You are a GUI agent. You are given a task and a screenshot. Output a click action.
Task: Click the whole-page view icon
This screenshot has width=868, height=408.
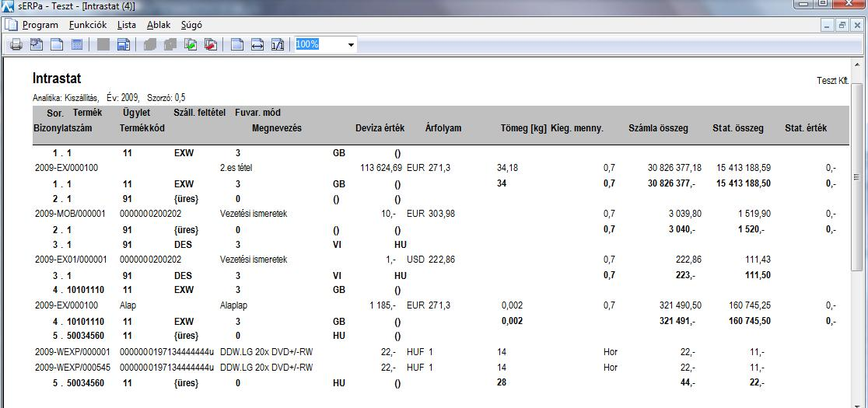(237, 45)
